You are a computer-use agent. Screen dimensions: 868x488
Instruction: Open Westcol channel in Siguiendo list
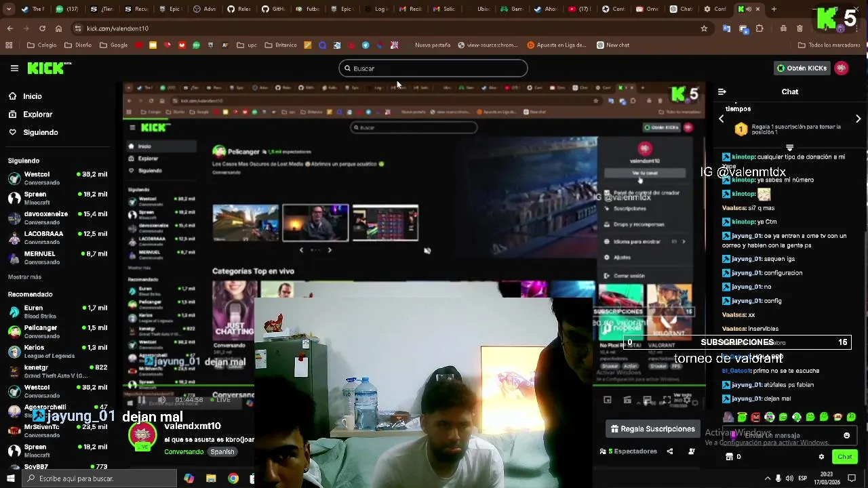(x=57, y=178)
